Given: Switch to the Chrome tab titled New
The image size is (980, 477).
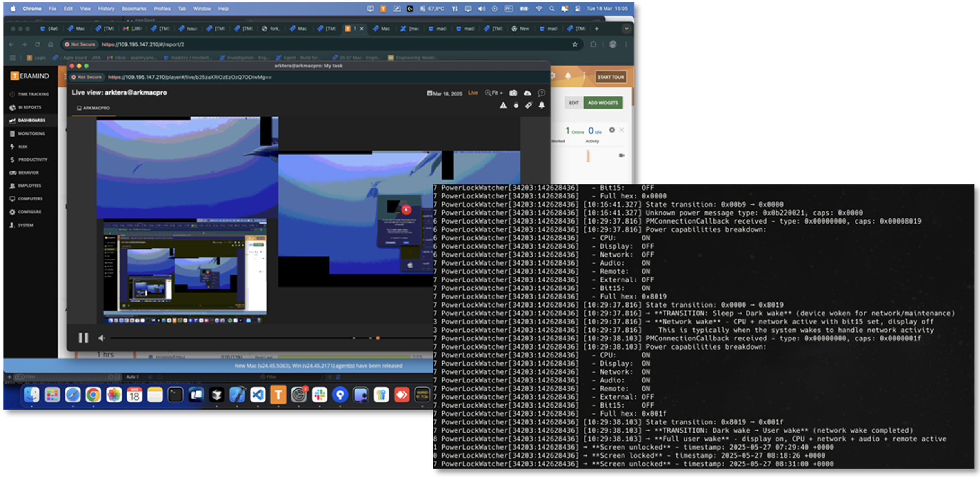Looking at the screenshot, I should 521,29.
